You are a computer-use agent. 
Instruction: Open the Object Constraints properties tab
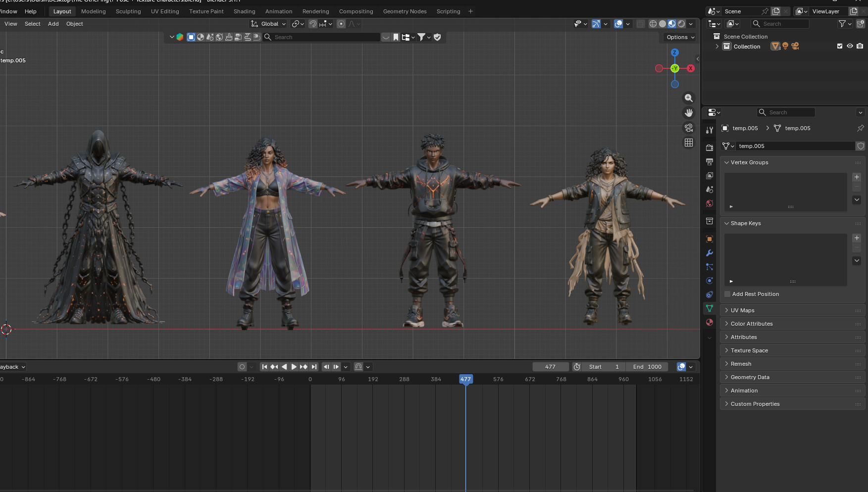[710, 295]
